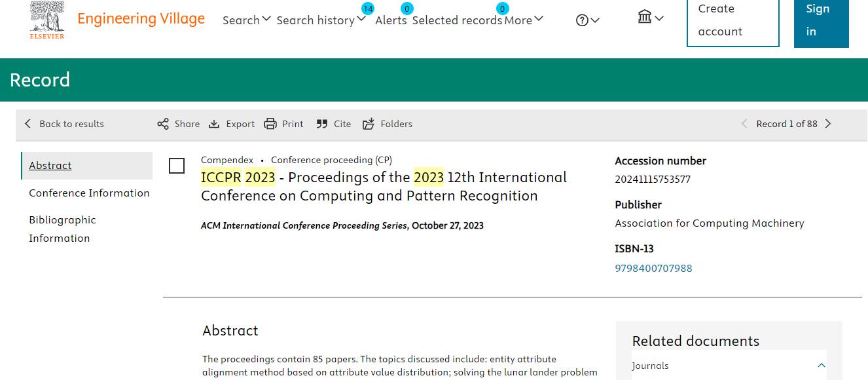
Task: Collapse the Journals related documents section
Action: pyautogui.click(x=821, y=366)
